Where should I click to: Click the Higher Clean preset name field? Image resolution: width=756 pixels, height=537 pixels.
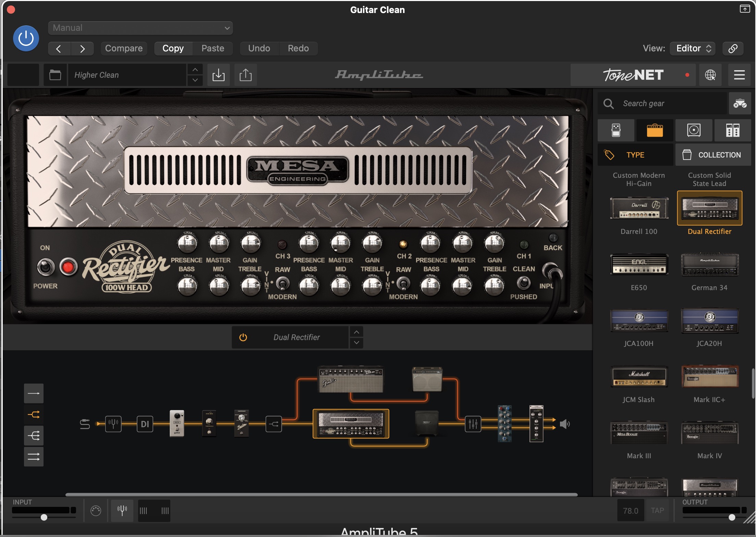pyautogui.click(x=127, y=75)
